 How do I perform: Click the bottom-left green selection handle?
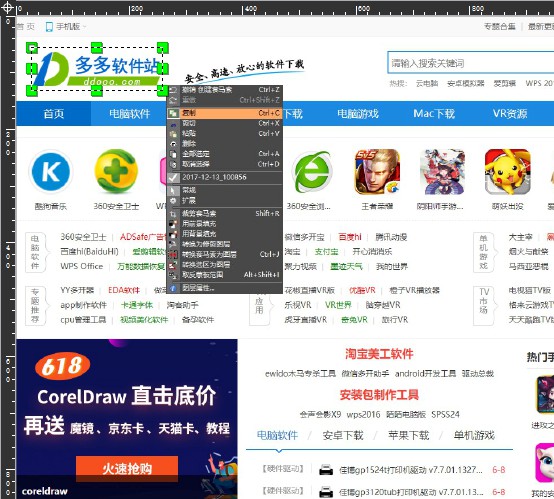tap(32, 90)
